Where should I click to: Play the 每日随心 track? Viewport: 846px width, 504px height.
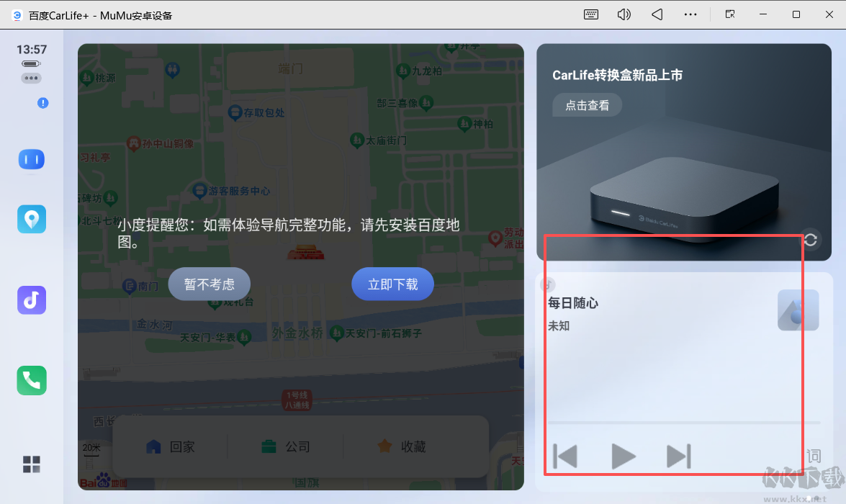(x=622, y=456)
